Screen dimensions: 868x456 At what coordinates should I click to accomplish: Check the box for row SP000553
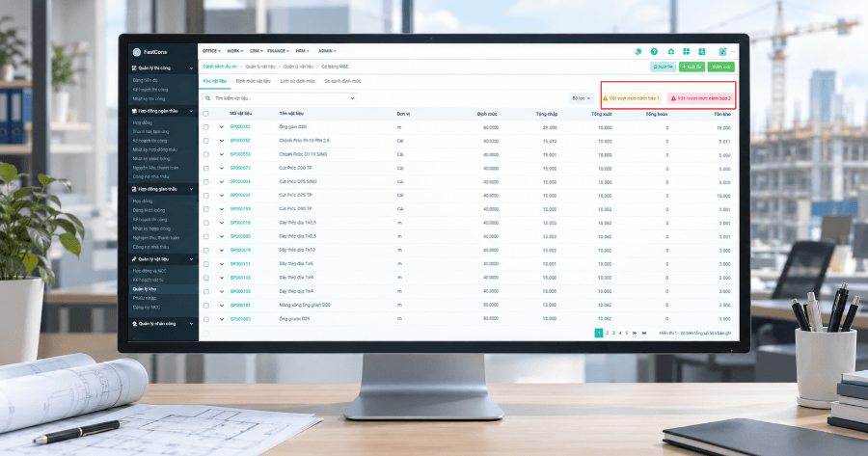click(x=206, y=154)
